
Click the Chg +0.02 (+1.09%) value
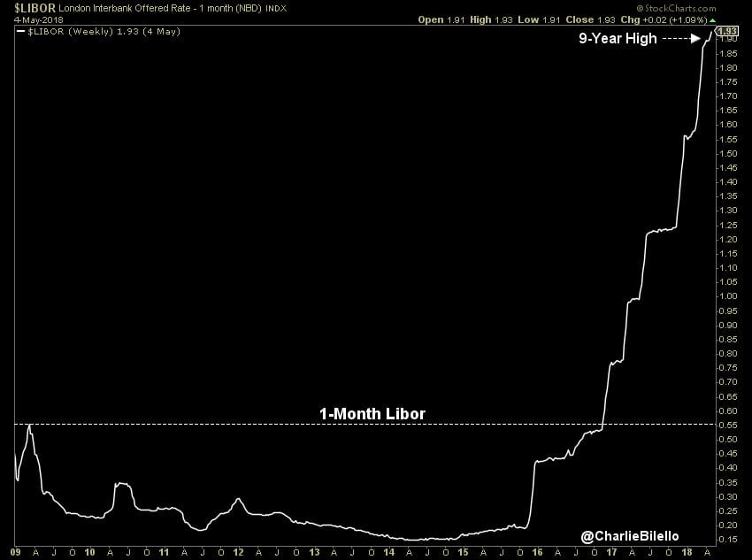664,19
